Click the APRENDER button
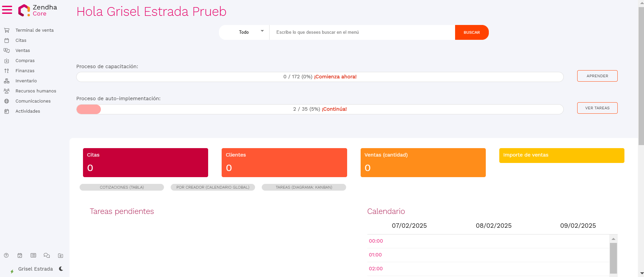 click(597, 76)
